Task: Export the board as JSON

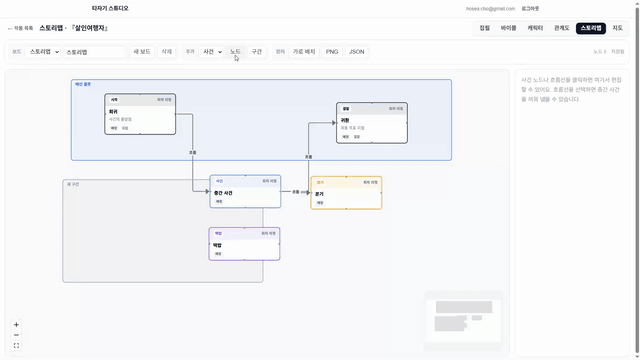Action: coord(356,52)
